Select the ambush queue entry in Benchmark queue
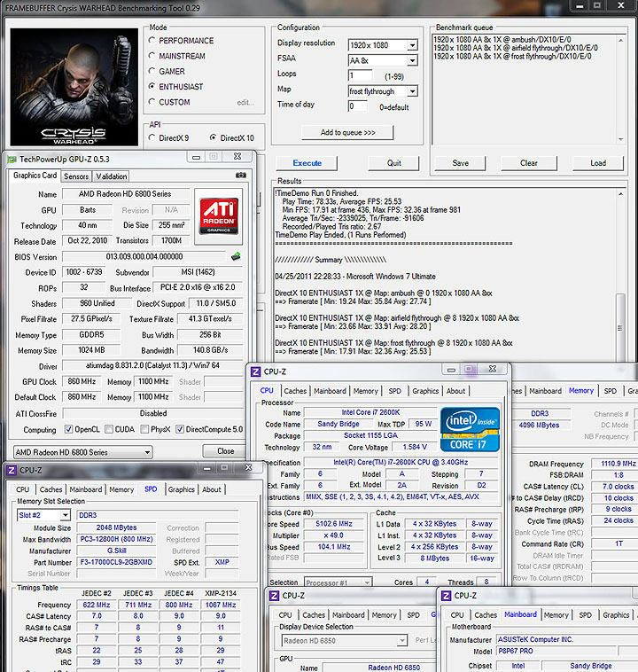638x672 pixels. click(502, 39)
